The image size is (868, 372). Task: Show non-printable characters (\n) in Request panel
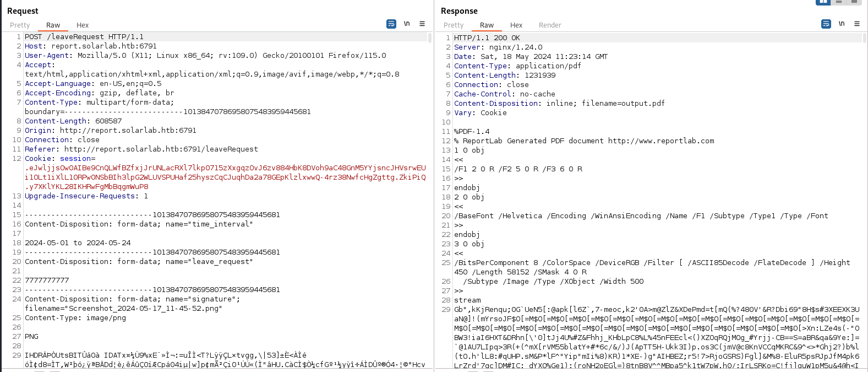pyautogui.click(x=407, y=24)
